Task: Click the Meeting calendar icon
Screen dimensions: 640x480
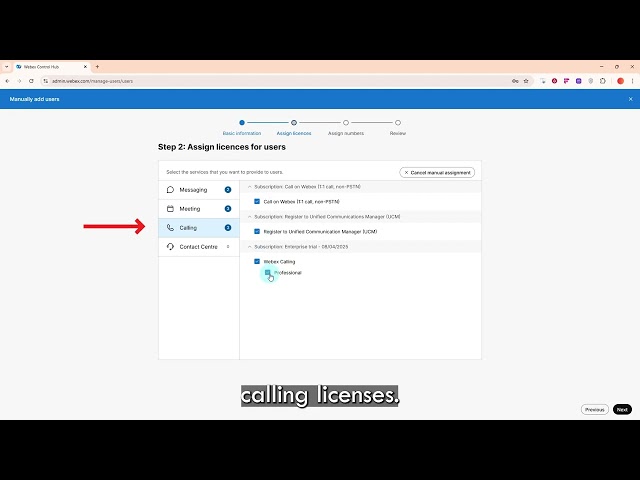Action: pyautogui.click(x=170, y=209)
